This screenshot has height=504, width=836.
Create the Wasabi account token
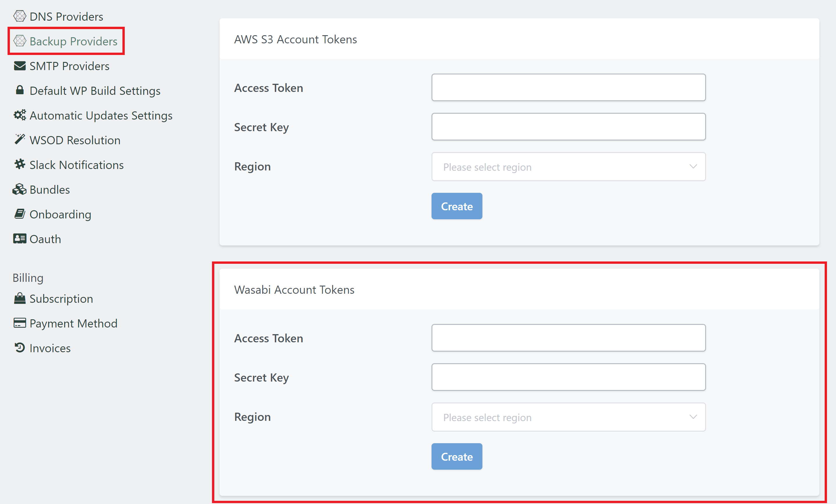tap(457, 457)
